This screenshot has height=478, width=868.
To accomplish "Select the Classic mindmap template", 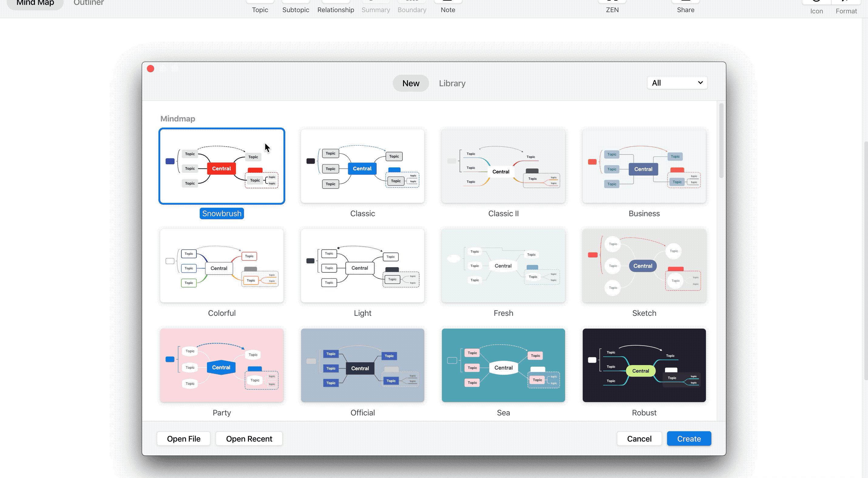I will (362, 166).
